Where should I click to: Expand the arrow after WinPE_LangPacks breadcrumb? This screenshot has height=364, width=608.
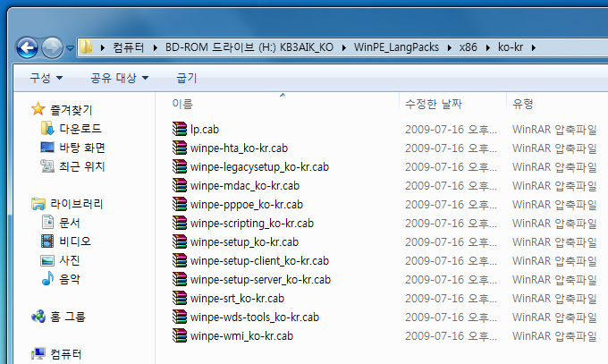point(450,47)
